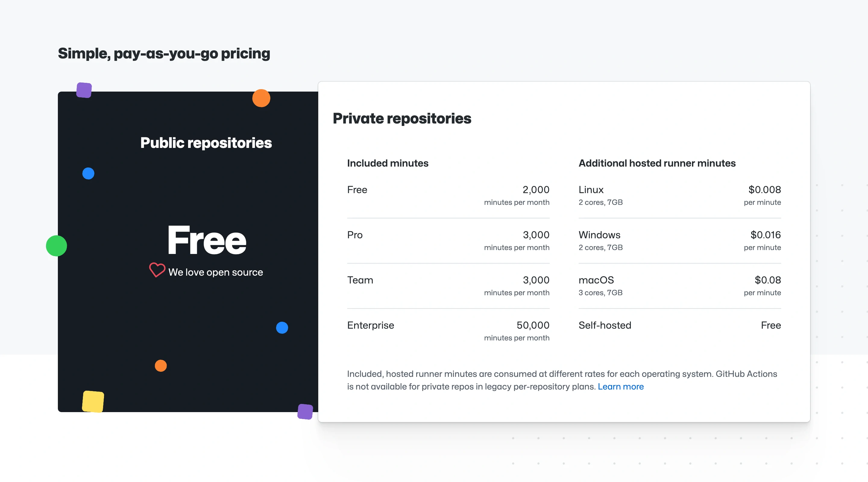Open the Learn more link
The image size is (868, 482).
pyautogui.click(x=621, y=386)
